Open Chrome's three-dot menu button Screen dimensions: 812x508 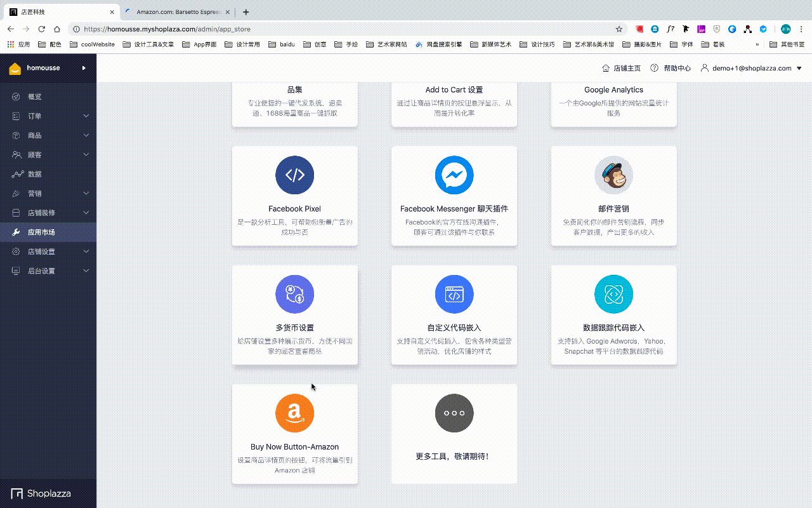(802, 29)
